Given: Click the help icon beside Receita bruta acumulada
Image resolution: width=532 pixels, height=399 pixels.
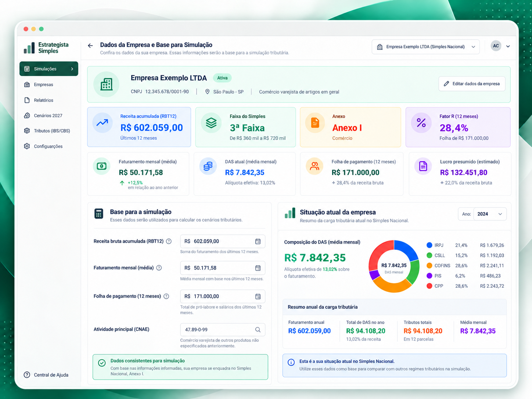Looking at the screenshot, I should click(x=169, y=241).
